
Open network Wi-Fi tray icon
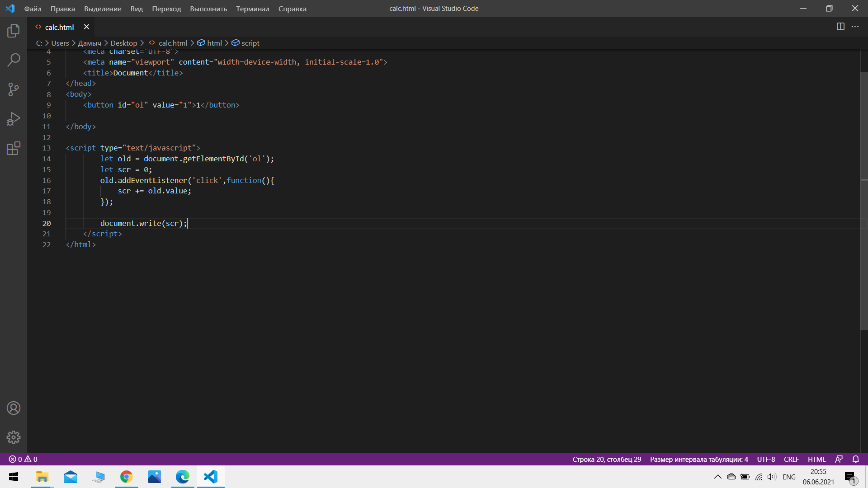tap(759, 477)
